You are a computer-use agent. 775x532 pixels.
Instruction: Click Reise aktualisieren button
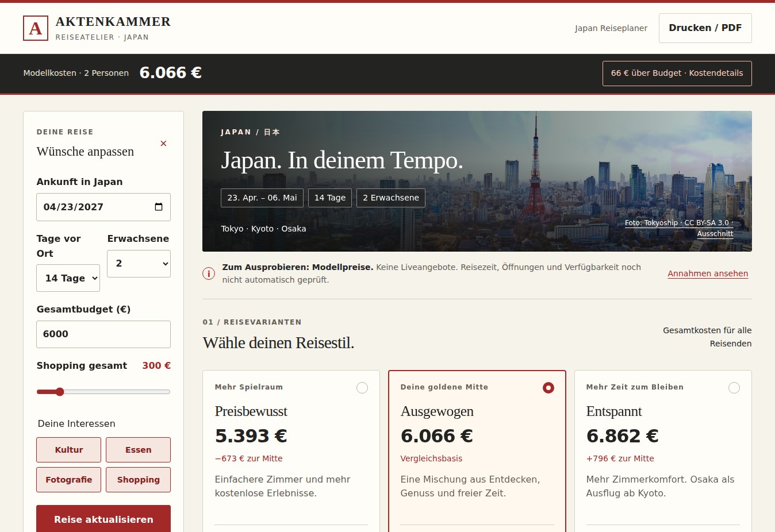(x=103, y=519)
